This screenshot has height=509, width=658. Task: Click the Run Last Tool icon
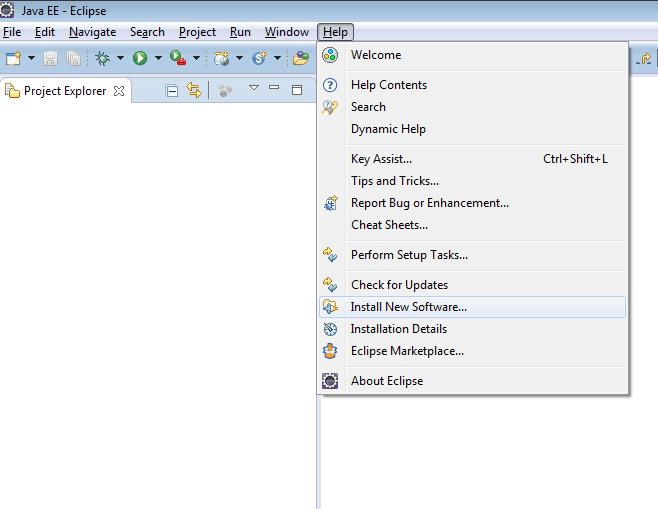tap(178, 58)
